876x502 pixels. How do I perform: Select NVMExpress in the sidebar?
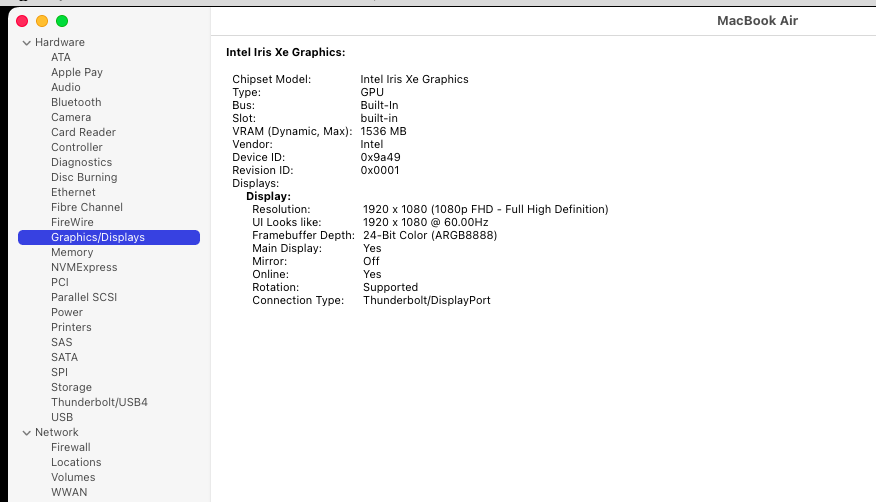click(84, 267)
